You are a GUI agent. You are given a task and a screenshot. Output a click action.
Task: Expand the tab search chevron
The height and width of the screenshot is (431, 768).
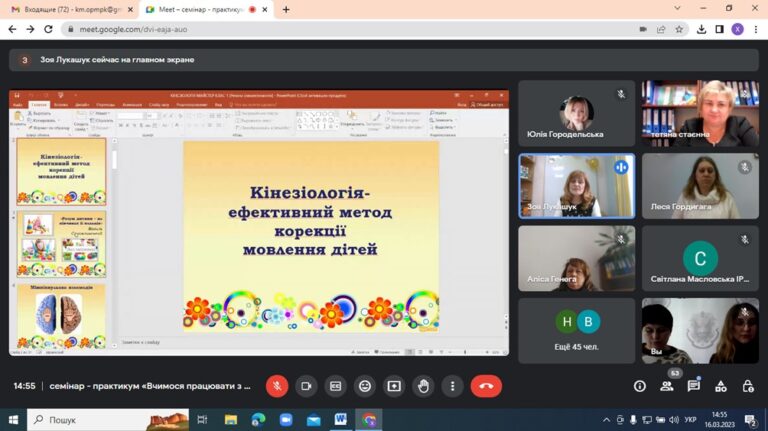[677, 8]
